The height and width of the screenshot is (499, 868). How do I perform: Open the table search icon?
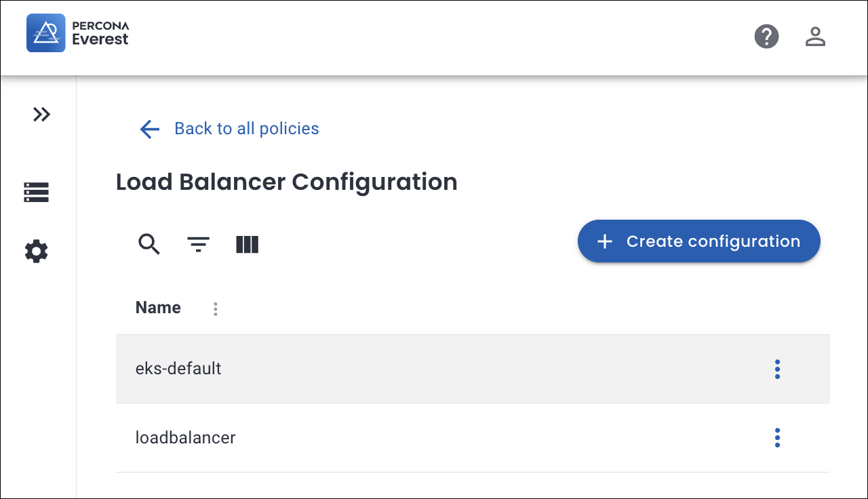(149, 244)
